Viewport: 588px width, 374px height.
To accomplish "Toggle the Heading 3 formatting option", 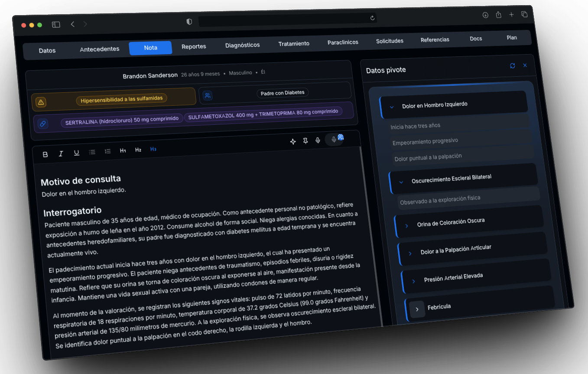I will coord(153,149).
